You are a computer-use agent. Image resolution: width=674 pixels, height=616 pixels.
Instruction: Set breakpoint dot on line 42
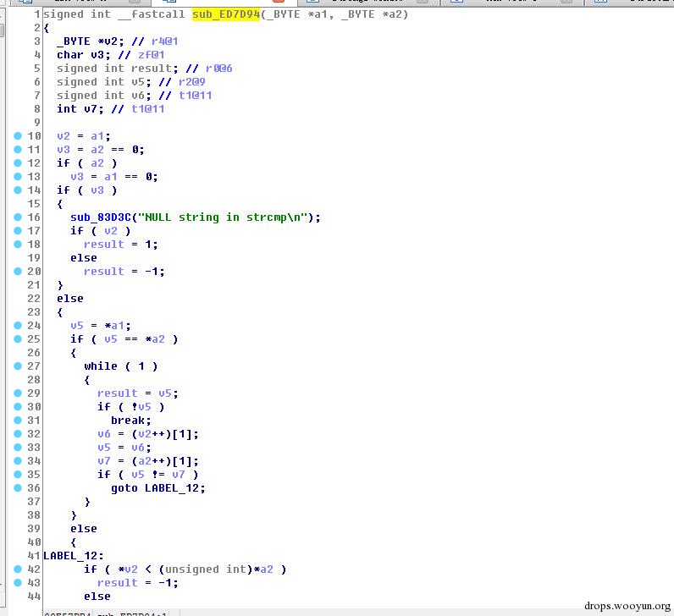18,569
